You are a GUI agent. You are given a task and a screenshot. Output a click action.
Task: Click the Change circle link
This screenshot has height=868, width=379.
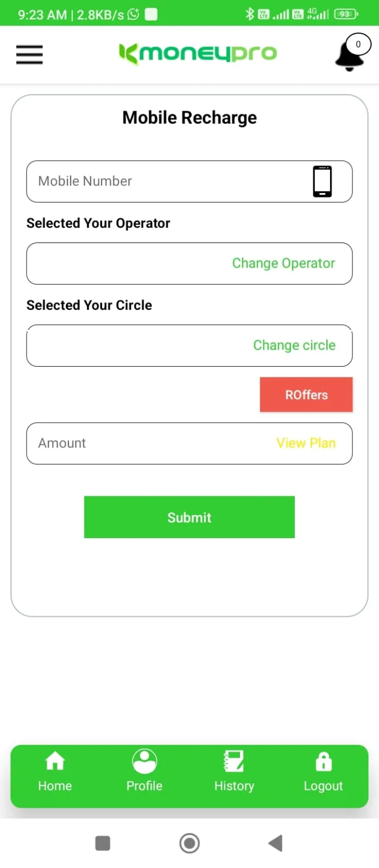294,345
